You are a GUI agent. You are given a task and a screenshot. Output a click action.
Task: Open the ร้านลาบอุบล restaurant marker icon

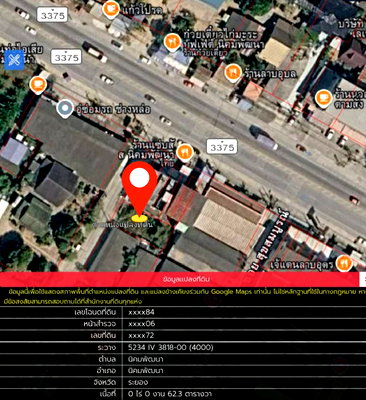(233, 73)
